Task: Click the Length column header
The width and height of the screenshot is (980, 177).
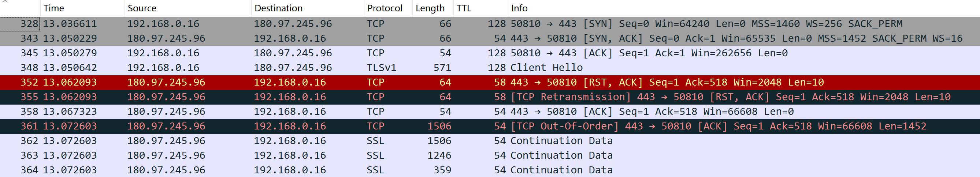Action: pyautogui.click(x=430, y=8)
